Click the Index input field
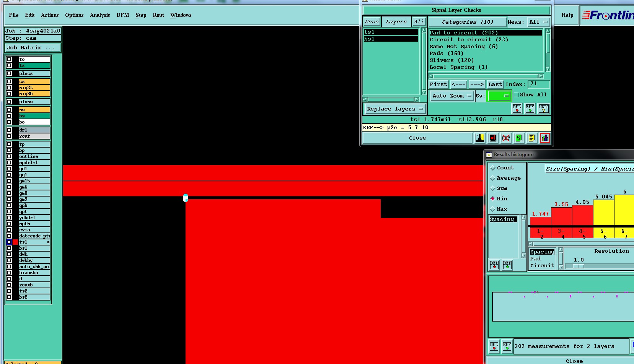 (x=539, y=84)
